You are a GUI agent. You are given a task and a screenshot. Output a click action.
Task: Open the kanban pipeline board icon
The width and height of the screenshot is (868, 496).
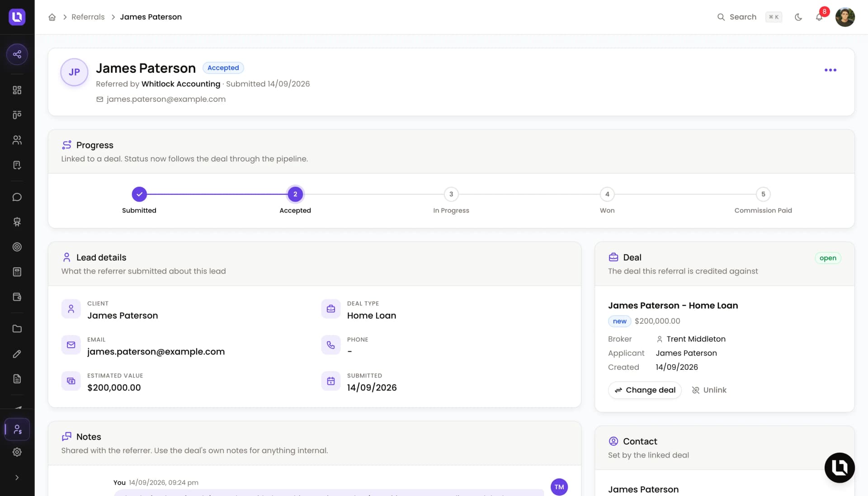(17, 115)
